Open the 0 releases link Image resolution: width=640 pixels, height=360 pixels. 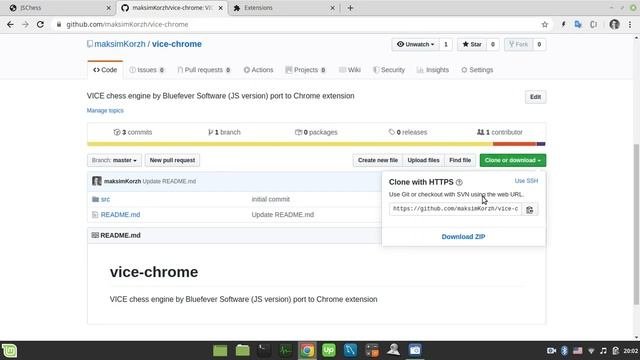coord(408,132)
